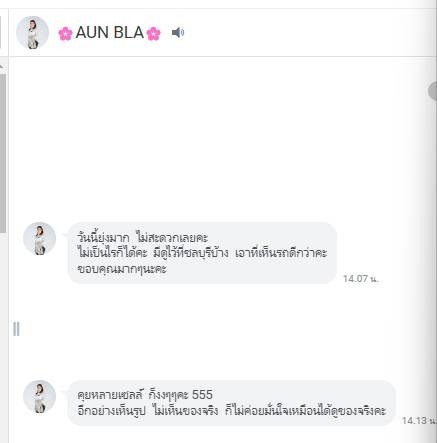Click the double-bar panel divider handle
Image resolution: width=437 pixels, height=443 pixels.
pos(16,329)
